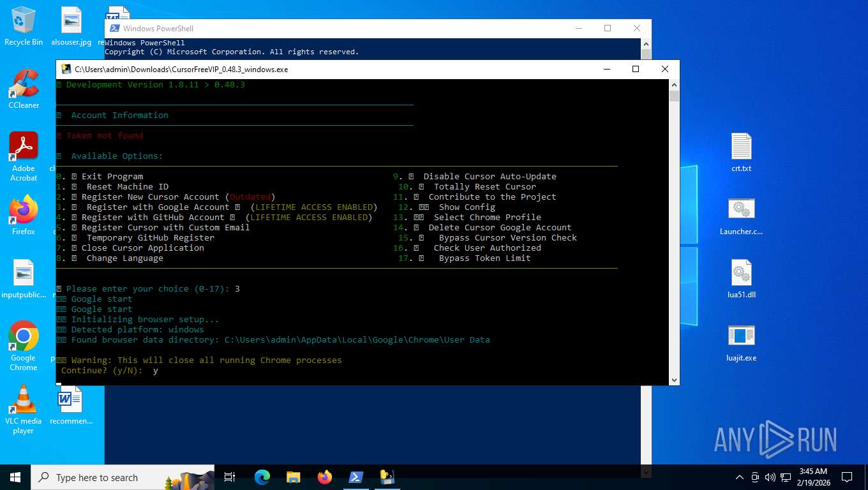Click 'Temporary GitHub Register' text
The width and height of the screenshot is (868, 490).
coord(151,238)
